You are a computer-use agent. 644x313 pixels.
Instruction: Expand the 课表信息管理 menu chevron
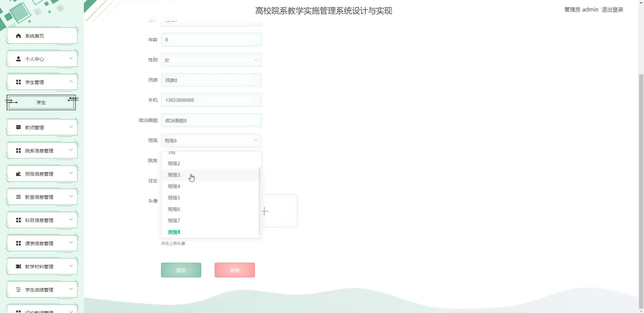click(x=71, y=242)
